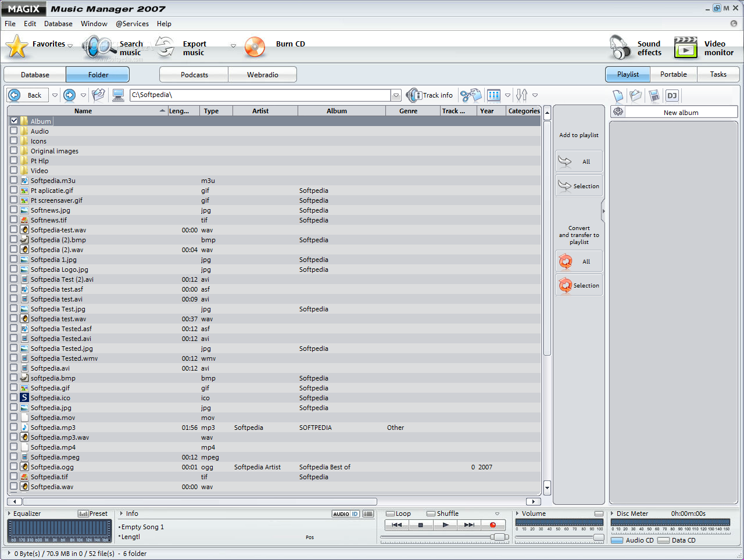Add All to playlist
Viewport: 744px width, 560px height.
click(579, 161)
